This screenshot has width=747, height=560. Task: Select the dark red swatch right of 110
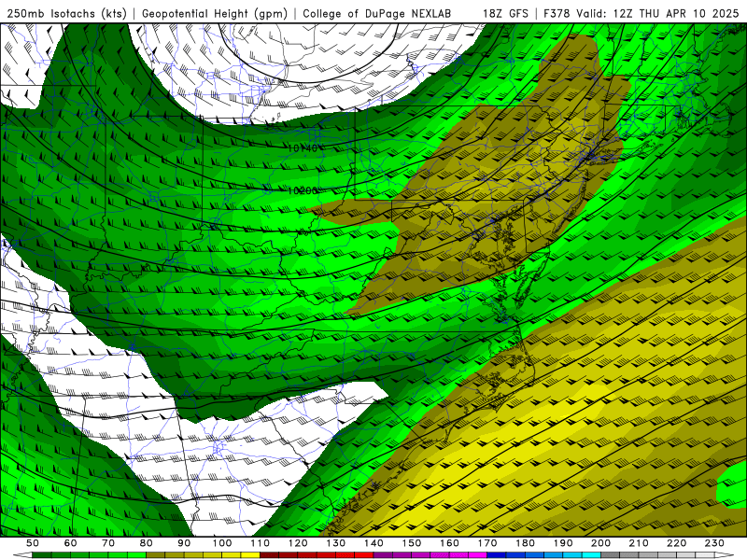tap(269, 554)
